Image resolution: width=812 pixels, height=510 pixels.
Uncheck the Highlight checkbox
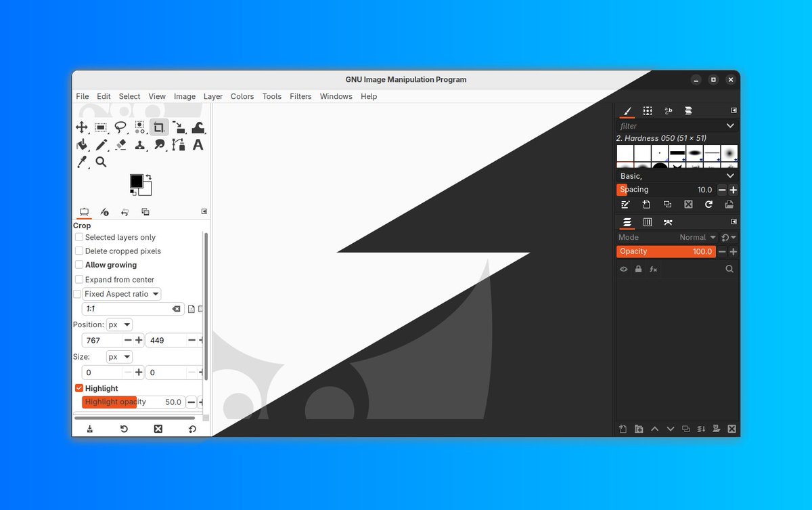pos(79,388)
